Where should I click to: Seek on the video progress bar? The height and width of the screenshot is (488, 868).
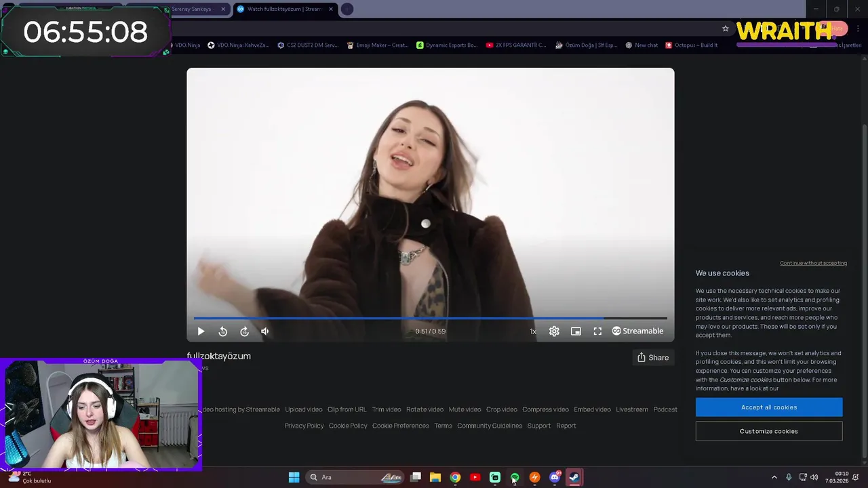click(x=431, y=318)
